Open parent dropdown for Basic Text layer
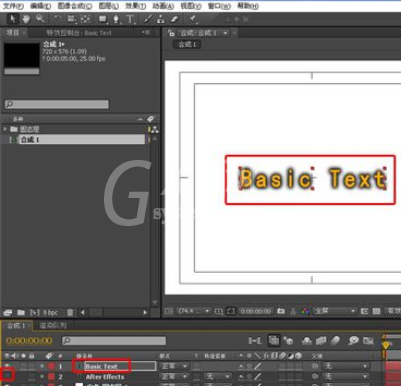 pos(345,366)
